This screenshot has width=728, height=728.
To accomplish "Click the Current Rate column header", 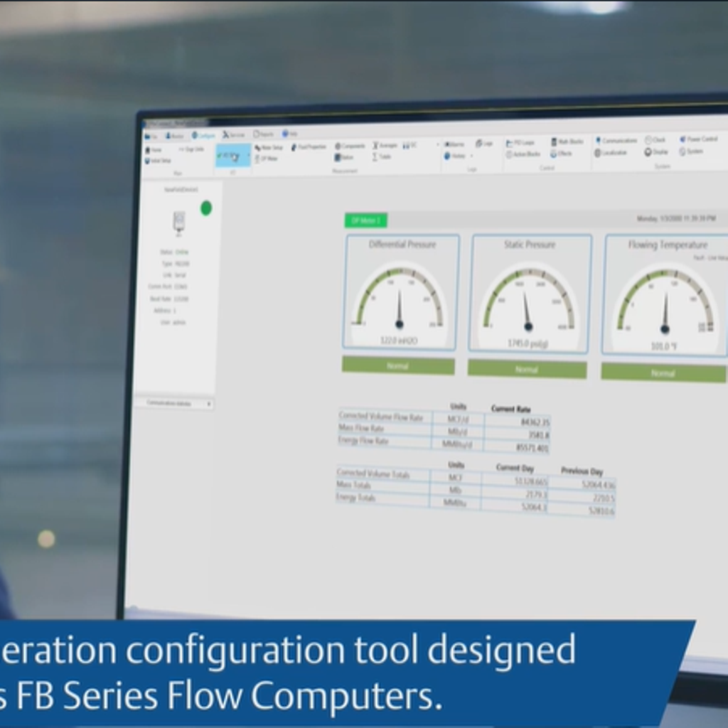I will point(510,409).
